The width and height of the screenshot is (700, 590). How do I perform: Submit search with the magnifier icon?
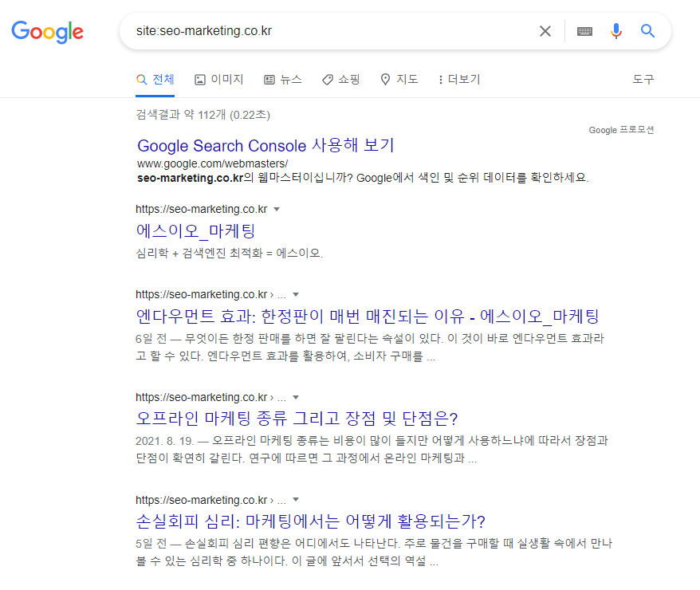647,31
